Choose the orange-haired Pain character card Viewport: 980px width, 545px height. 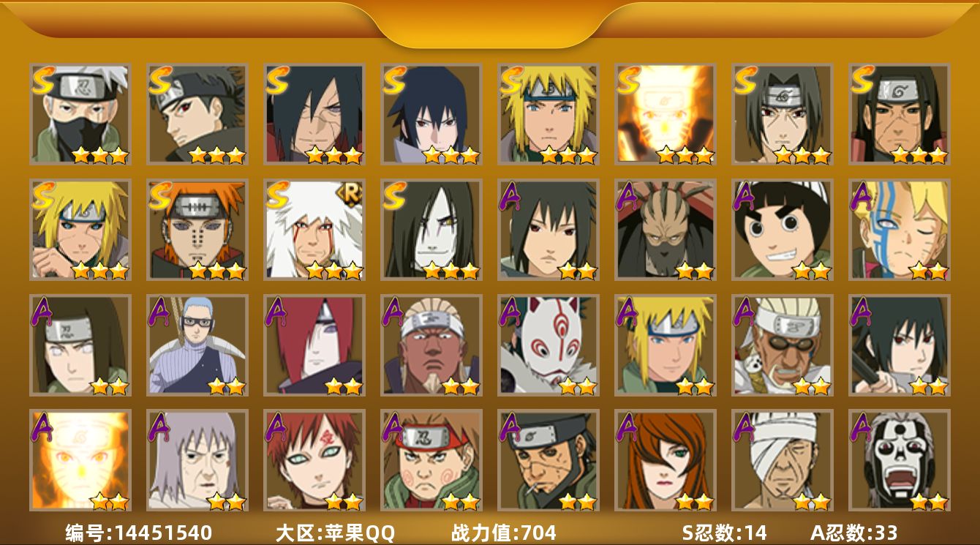point(197,230)
